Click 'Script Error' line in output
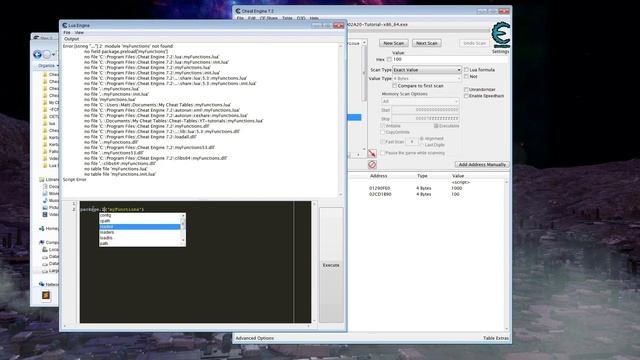The image size is (640, 360). pyautogui.click(x=75, y=180)
